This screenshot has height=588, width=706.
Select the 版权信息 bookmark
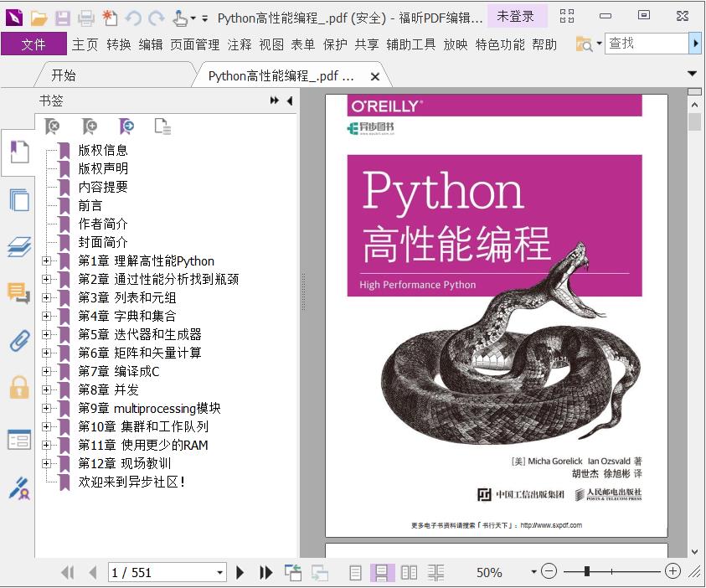coord(103,150)
